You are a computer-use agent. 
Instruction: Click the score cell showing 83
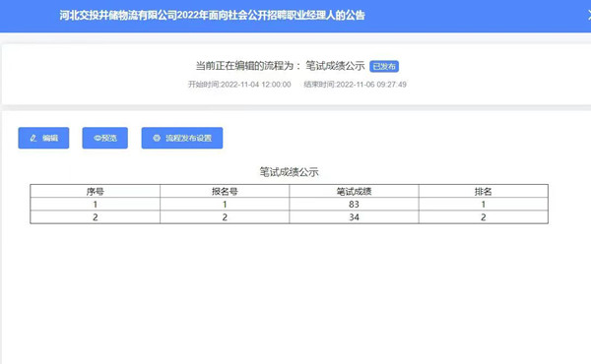point(354,204)
